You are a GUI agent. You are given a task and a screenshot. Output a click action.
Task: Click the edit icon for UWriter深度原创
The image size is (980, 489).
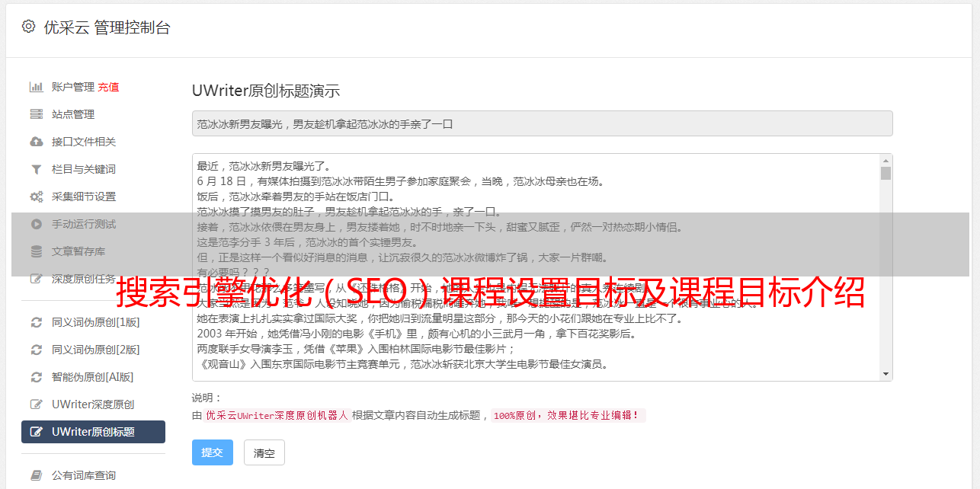(36, 404)
